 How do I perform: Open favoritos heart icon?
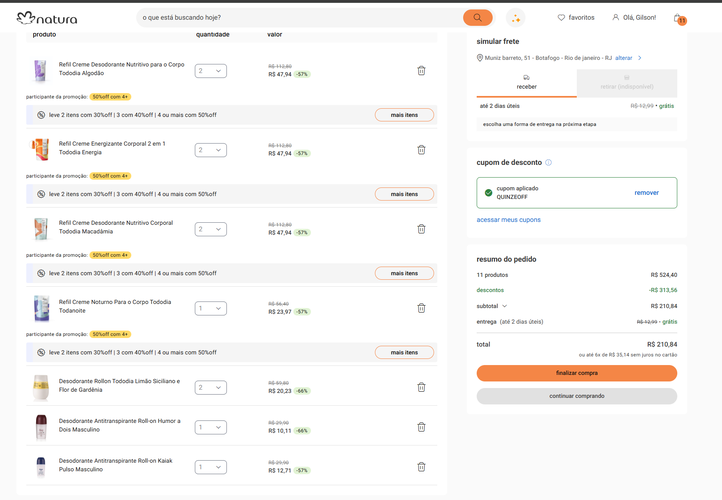coord(561,17)
